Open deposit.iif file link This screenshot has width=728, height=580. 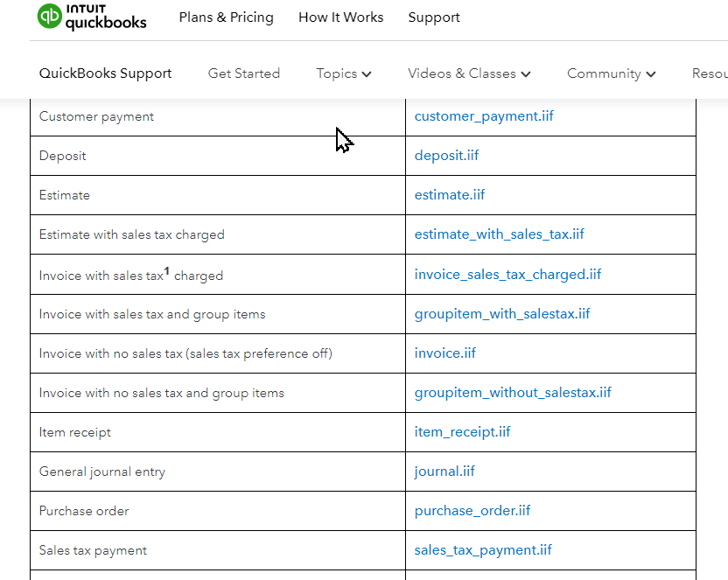pyautogui.click(x=446, y=156)
